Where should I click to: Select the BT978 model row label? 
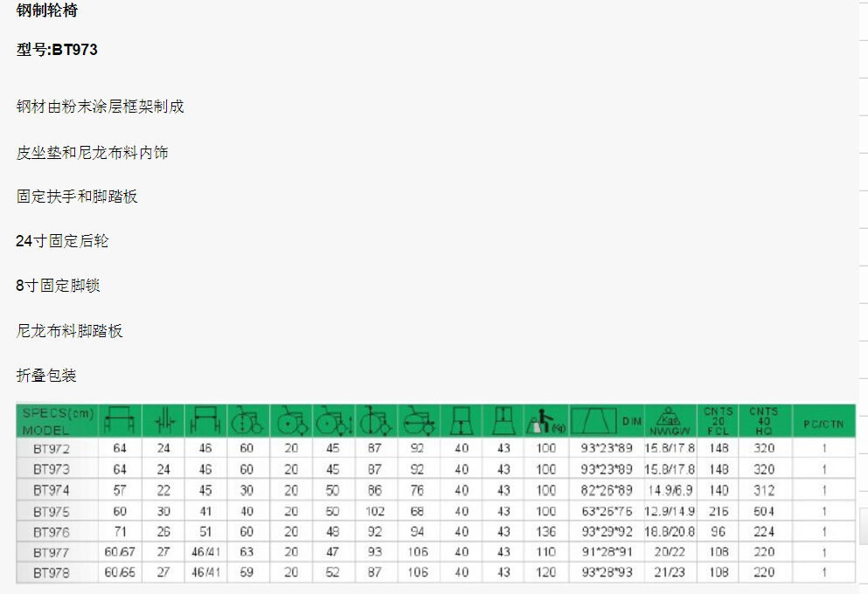pyautogui.click(x=52, y=573)
